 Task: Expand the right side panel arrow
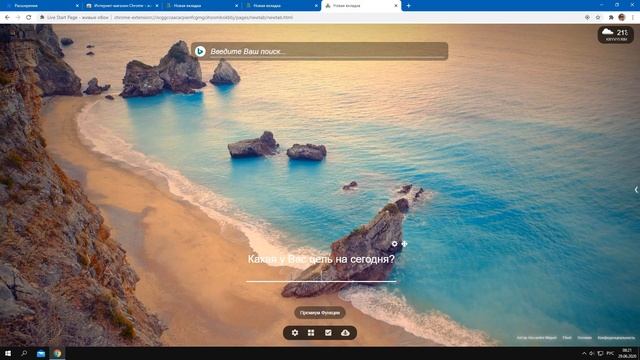point(636,189)
